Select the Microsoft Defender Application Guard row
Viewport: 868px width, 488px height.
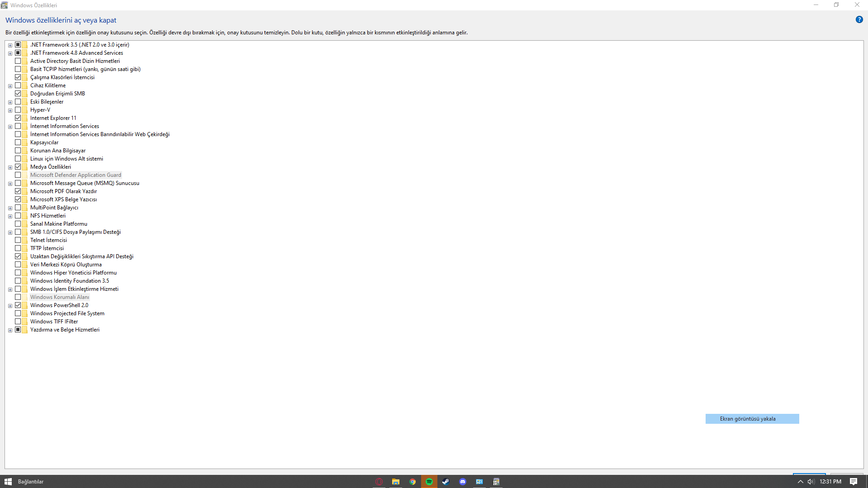[x=76, y=175]
